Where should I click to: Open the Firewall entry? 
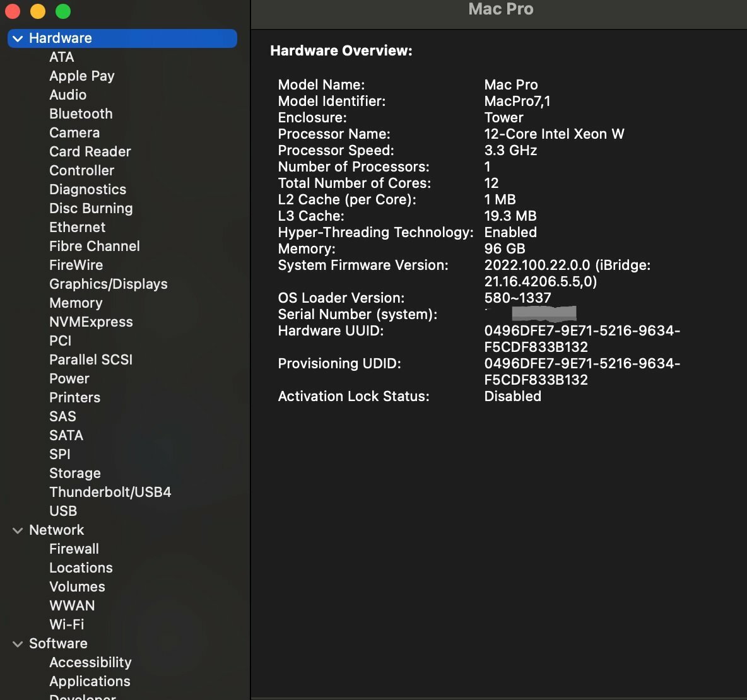tap(74, 549)
